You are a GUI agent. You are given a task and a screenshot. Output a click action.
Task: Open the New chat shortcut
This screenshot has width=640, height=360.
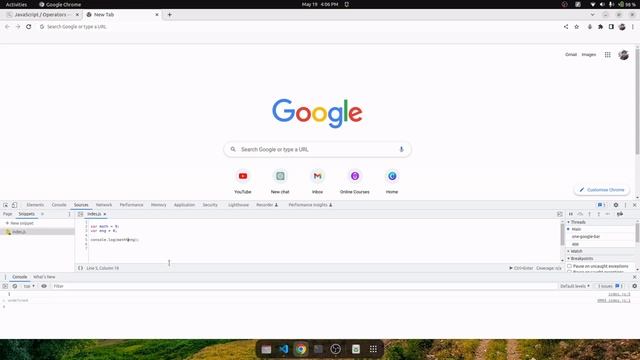280,181
